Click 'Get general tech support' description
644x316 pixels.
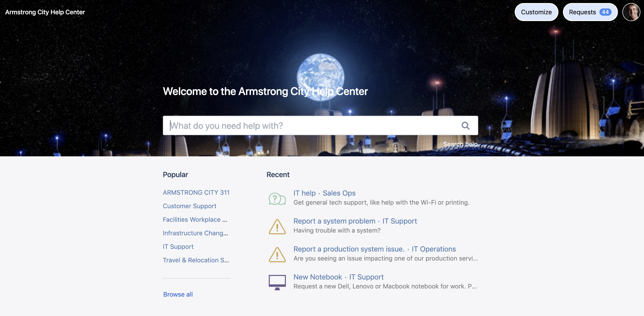pos(381,202)
